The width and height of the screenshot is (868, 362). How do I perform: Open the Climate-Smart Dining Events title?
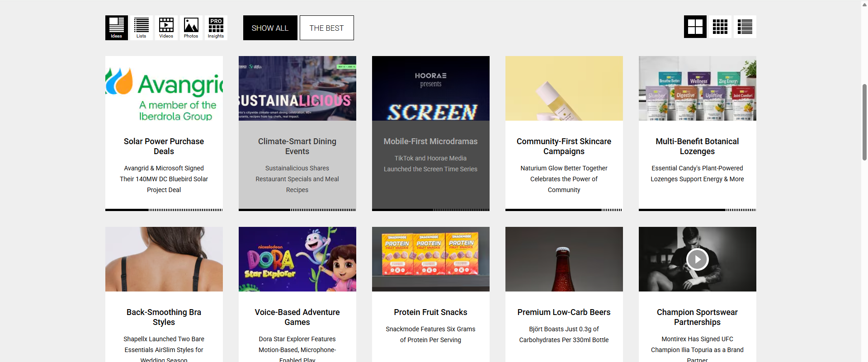(297, 146)
